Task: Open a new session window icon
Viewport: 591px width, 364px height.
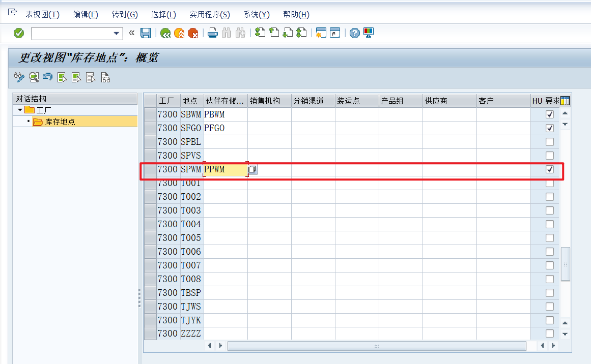Action: pyautogui.click(x=321, y=33)
